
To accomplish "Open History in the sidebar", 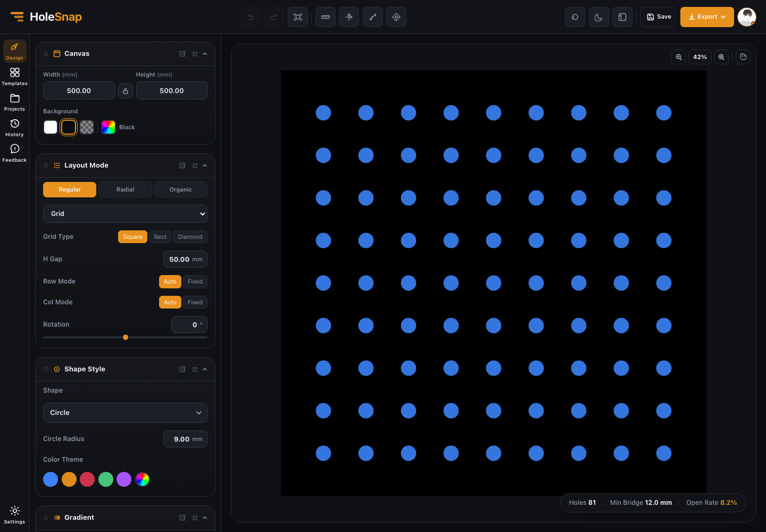I will click(14, 128).
